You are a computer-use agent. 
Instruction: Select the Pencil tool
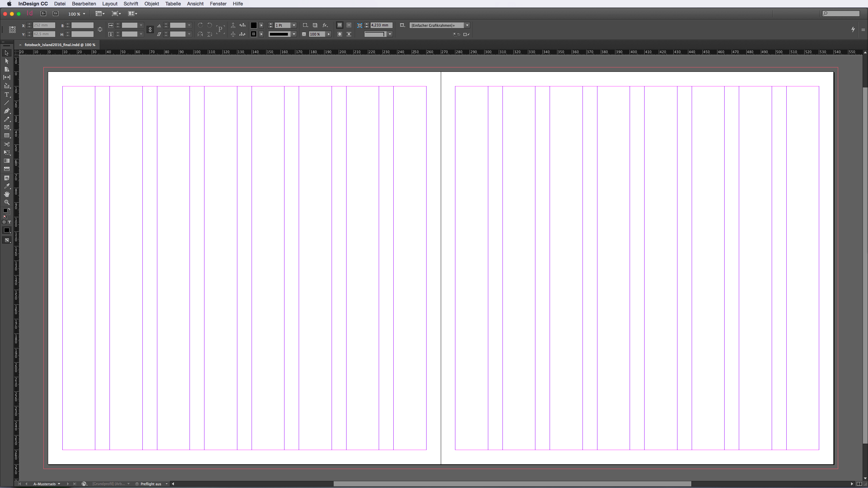[6, 119]
